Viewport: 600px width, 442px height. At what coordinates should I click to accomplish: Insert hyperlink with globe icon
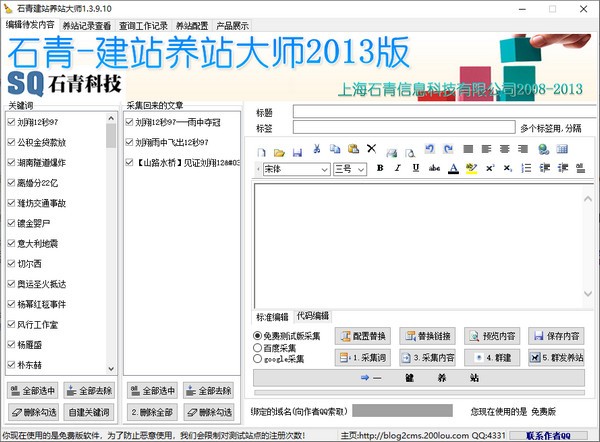coord(543,149)
